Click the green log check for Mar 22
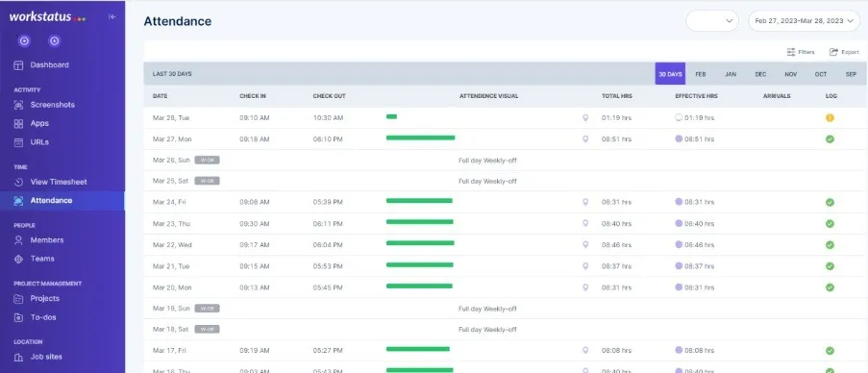Image resolution: width=868 pixels, height=373 pixels. pyautogui.click(x=830, y=244)
